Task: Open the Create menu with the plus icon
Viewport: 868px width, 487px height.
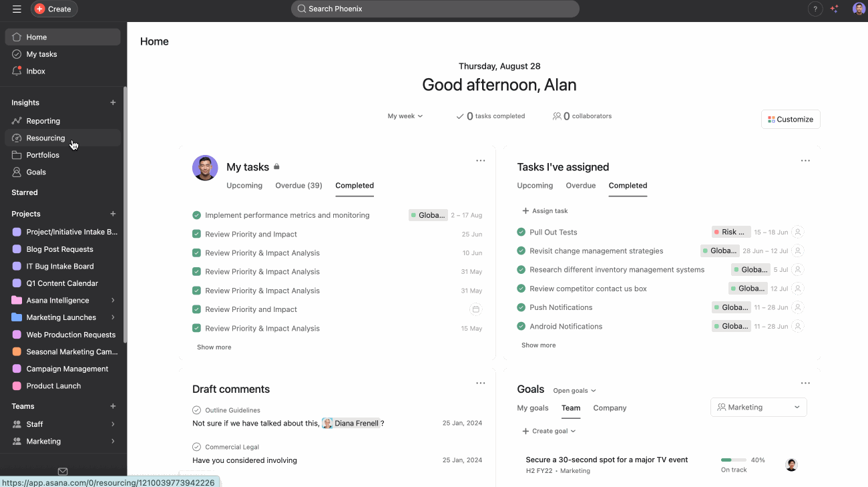Action: click(53, 9)
